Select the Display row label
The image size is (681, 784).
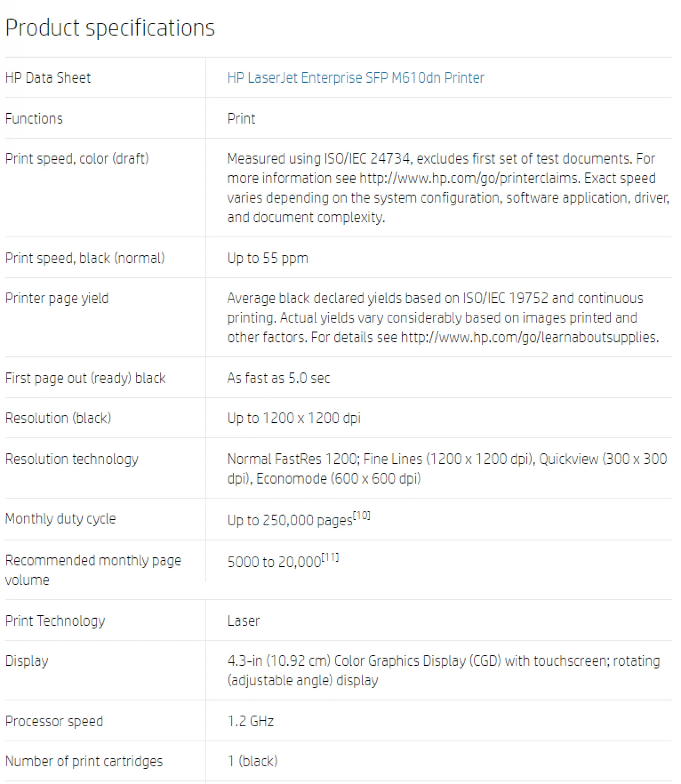click(27, 661)
